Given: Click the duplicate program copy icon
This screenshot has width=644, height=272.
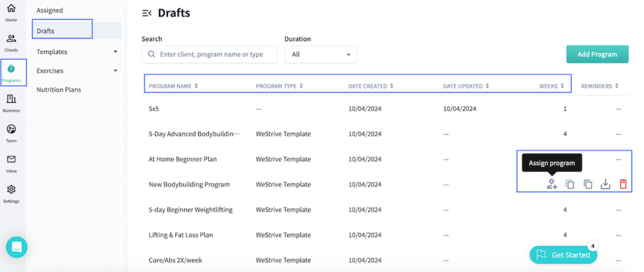Looking at the screenshot, I should [588, 184].
